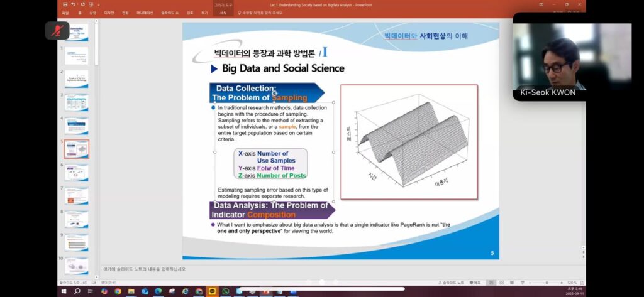Open KakaoTalk from the taskbar
This screenshot has height=297, width=644.
(213, 291)
